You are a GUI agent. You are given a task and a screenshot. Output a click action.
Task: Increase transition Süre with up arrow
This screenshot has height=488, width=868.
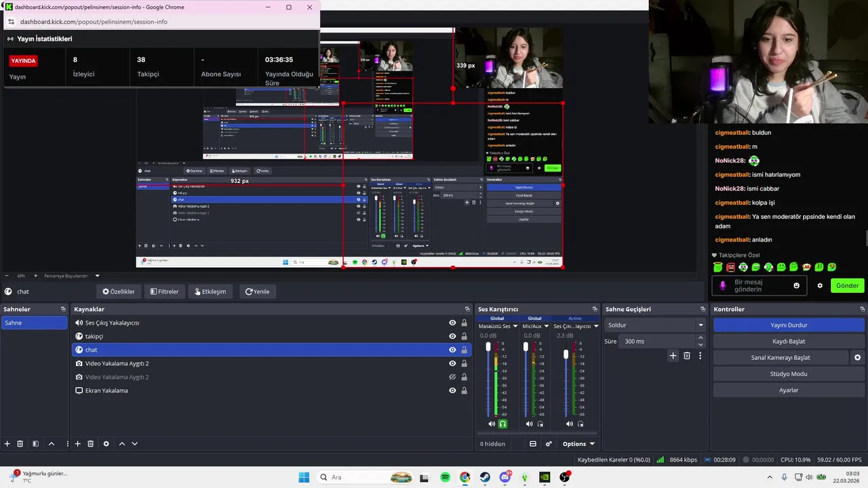(701, 338)
